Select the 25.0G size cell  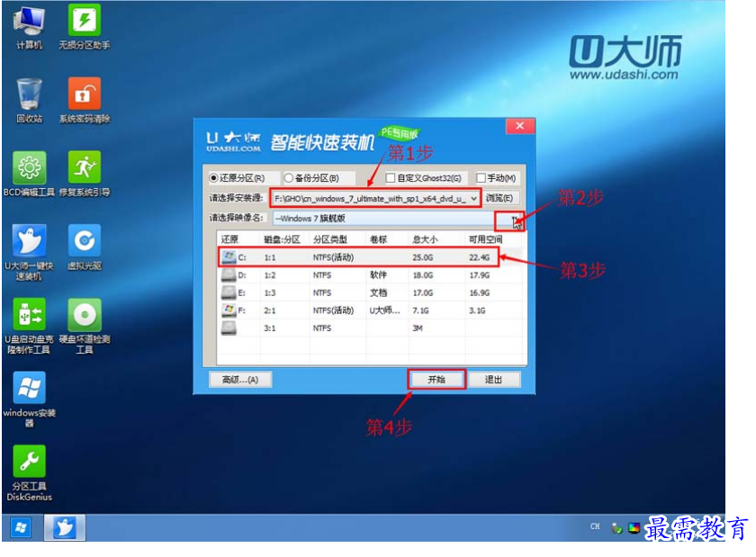[422, 257]
